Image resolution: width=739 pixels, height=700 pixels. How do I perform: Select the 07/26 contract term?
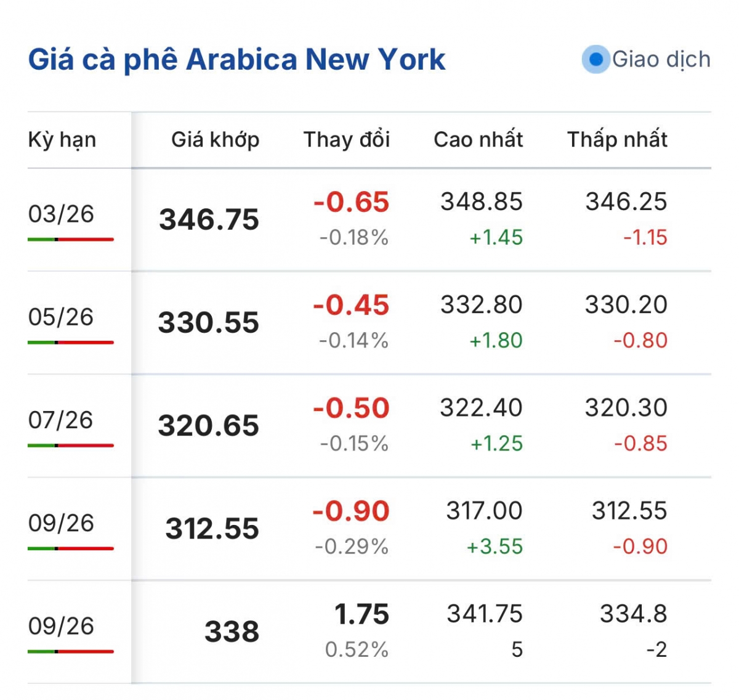tap(61, 420)
